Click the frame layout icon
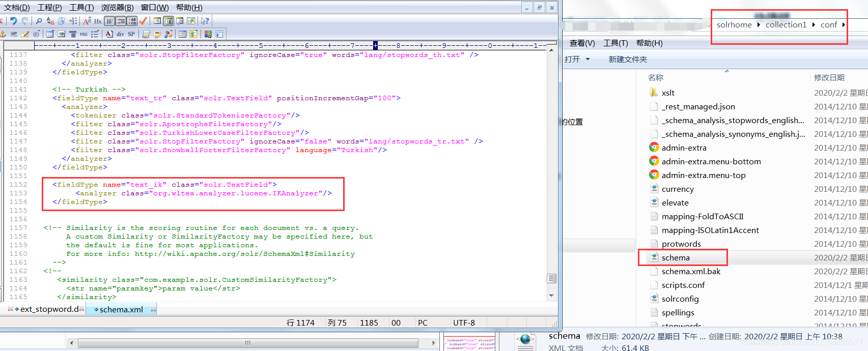Image resolution: width=868 pixels, height=351 pixels. (219, 34)
